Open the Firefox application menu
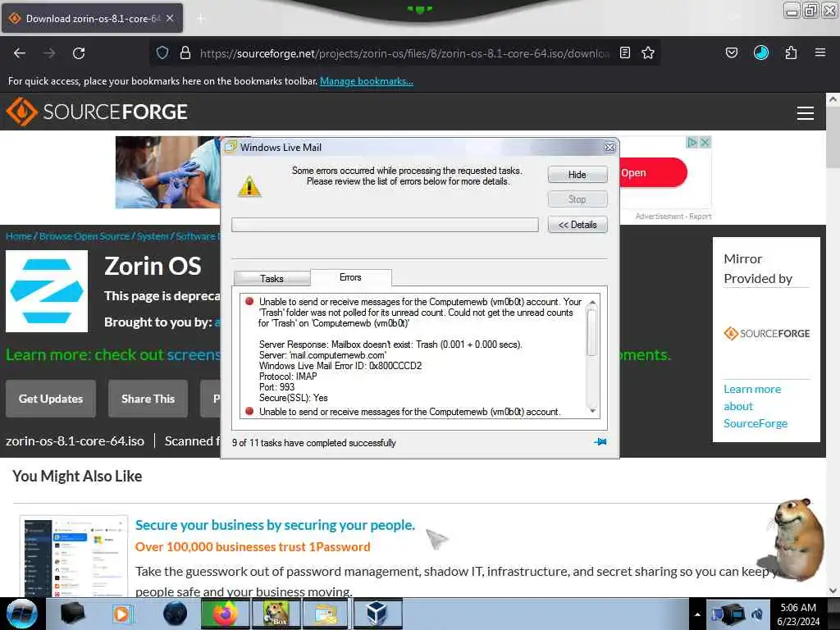Screen dimensions: 840x630 819,52
